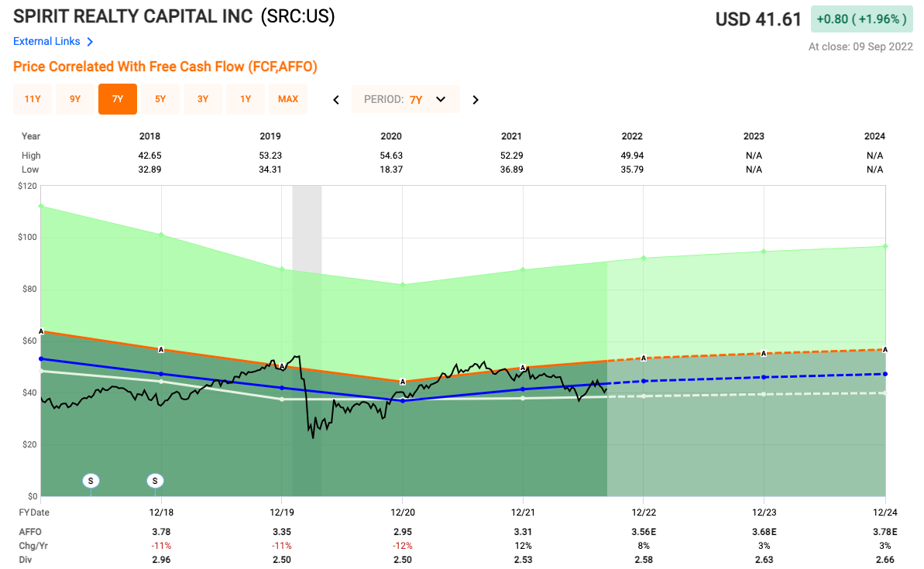The height and width of the screenshot is (569, 924).
Task: Click the A marker on orange line at 12/18
Action: tap(161, 350)
